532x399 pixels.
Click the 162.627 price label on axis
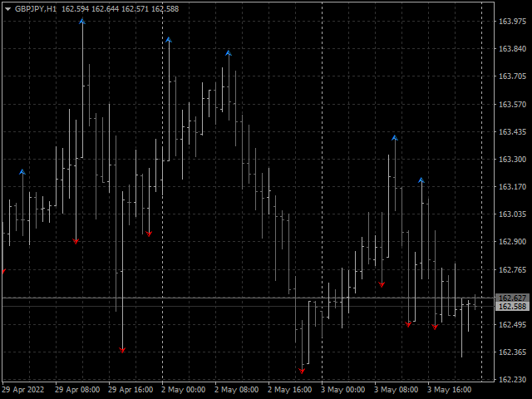512,298
